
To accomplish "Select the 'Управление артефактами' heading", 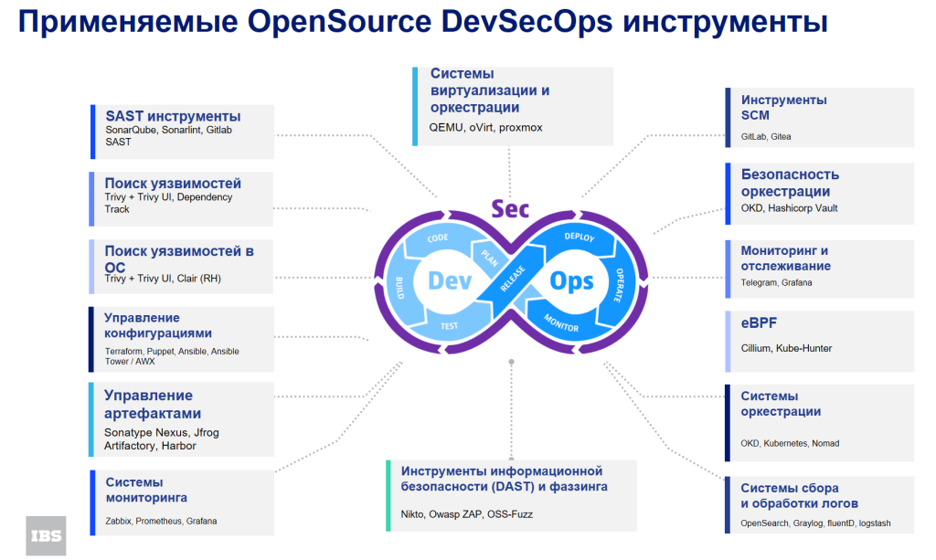I will pyautogui.click(x=153, y=404).
